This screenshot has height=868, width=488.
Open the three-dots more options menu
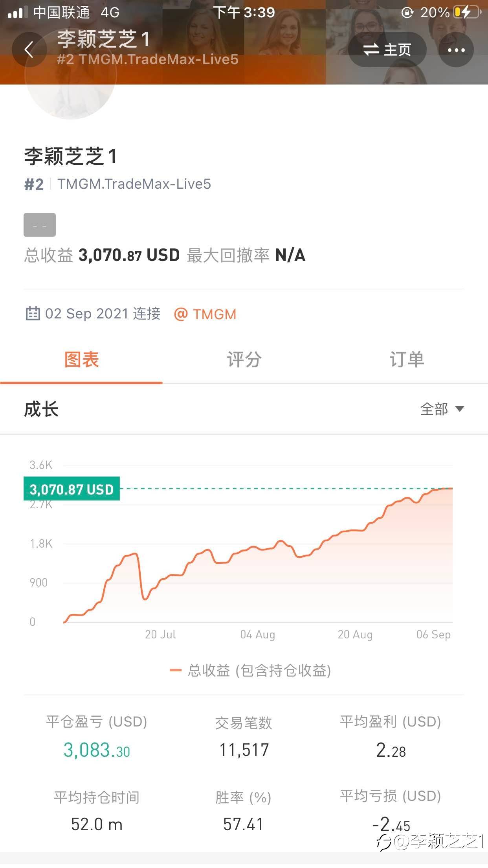(x=456, y=50)
